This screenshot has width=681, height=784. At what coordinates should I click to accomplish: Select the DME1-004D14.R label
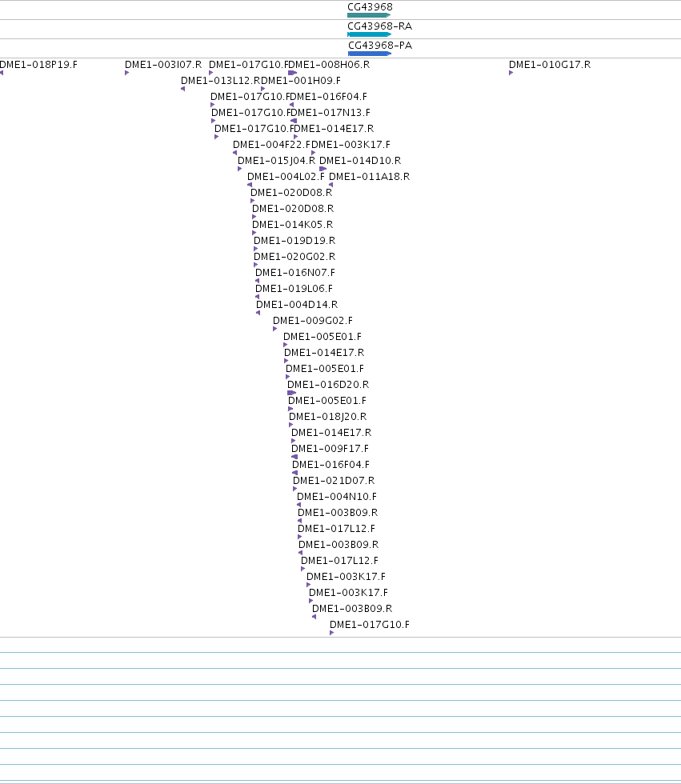pos(297,305)
